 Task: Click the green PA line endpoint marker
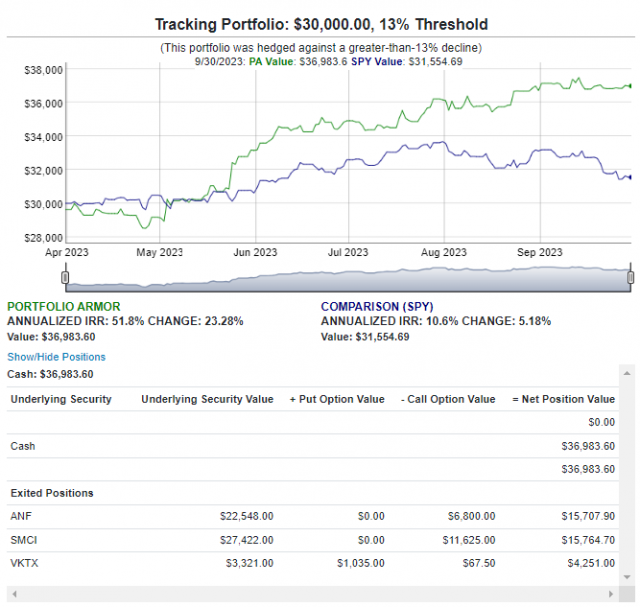[x=629, y=86]
